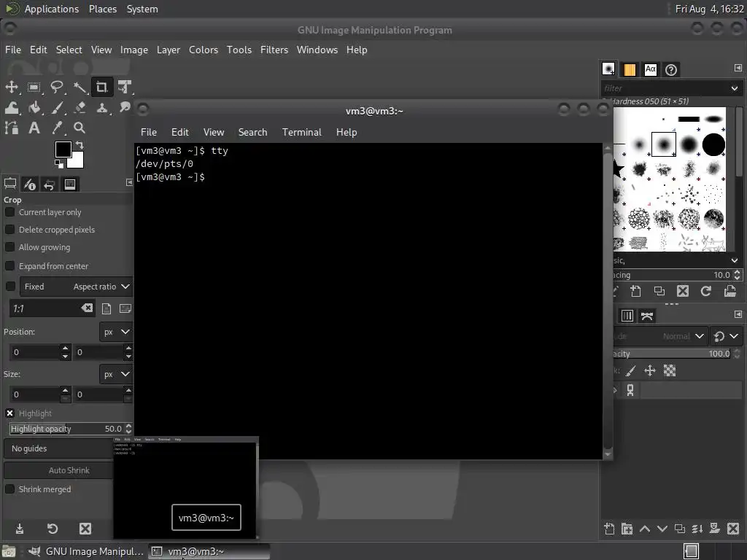Select the Paths tool
Image resolution: width=747 pixels, height=560 pixels.
point(12,128)
